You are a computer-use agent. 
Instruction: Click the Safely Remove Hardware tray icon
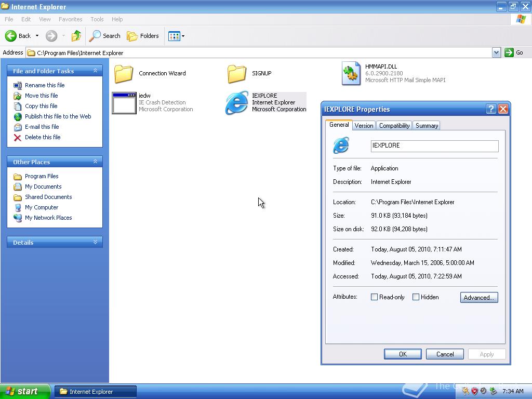pyautogui.click(x=493, y=391)
